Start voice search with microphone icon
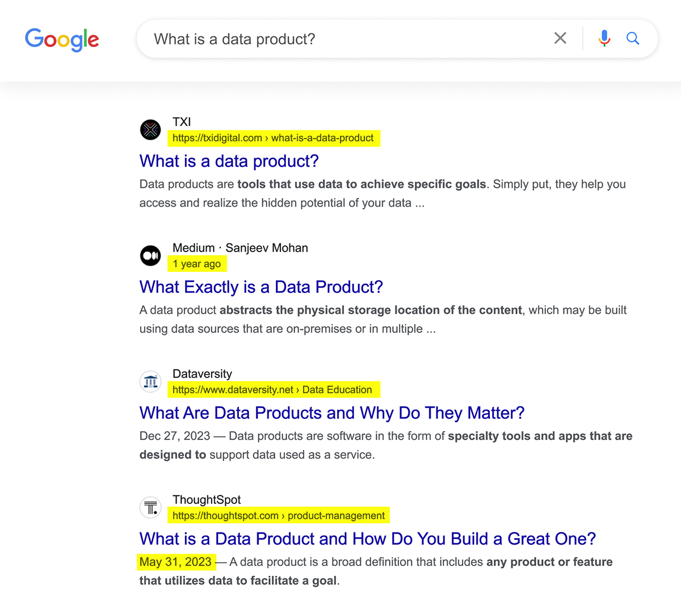This screenshot has width=681, height=616. (604, 38)
